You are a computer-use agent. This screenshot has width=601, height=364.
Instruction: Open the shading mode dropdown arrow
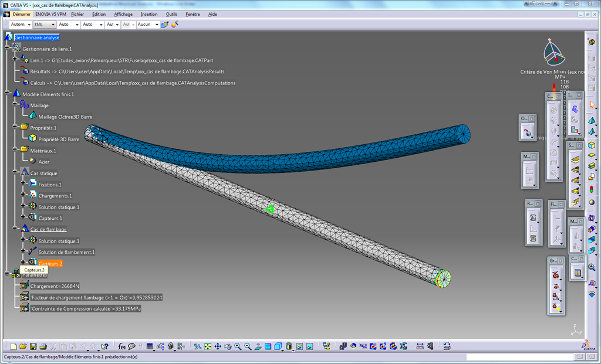(x=293, y=349)
